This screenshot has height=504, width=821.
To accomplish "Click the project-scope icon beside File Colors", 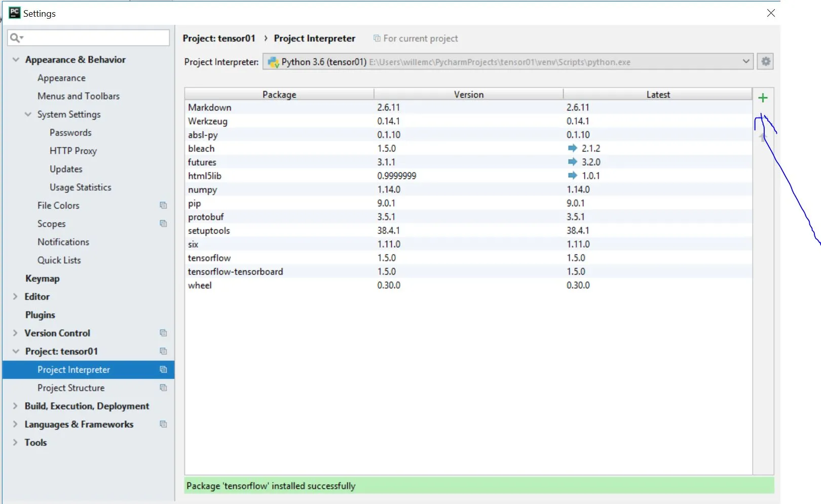I will 163,205.
